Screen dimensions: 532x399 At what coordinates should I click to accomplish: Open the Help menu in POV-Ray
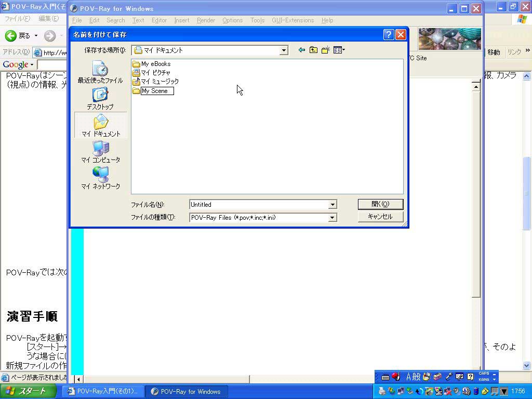(327, 20)
